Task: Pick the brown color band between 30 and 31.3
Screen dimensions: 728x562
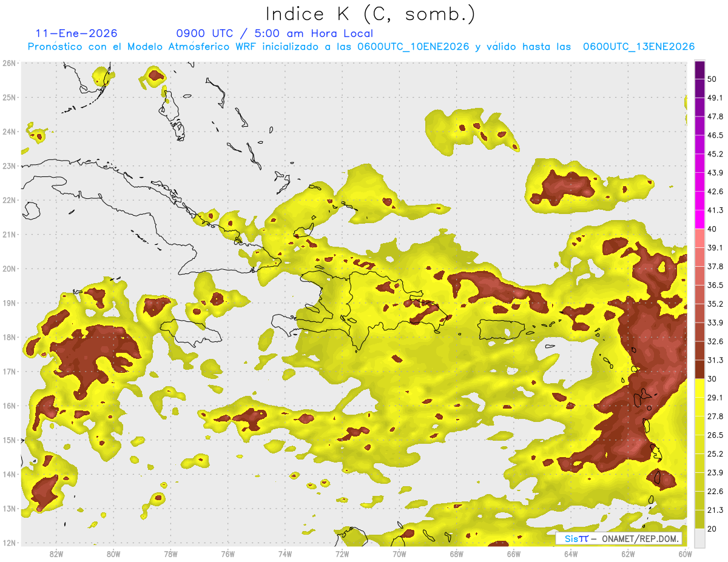Action: point(699,369)
